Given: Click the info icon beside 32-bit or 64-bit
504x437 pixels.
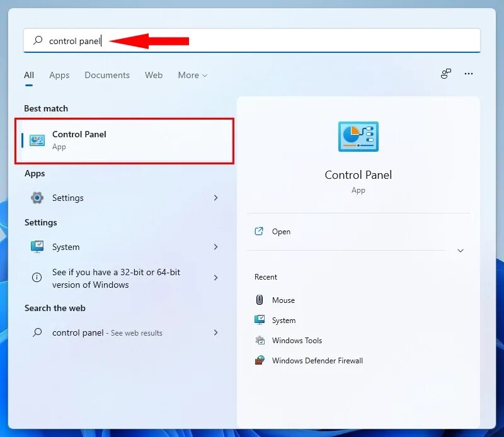Looking at the screenshot, I should tap(37, 277).
